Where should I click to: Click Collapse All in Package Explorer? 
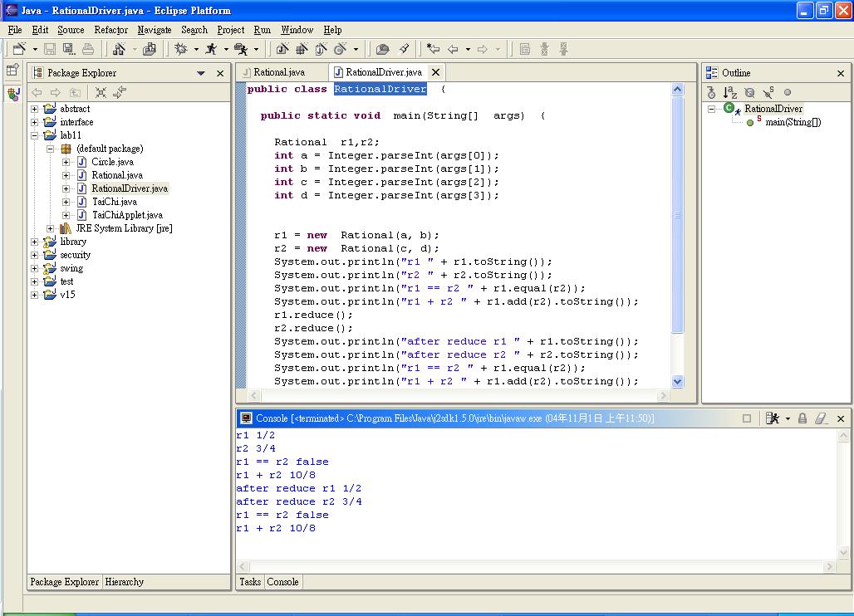tap(101, 92)
